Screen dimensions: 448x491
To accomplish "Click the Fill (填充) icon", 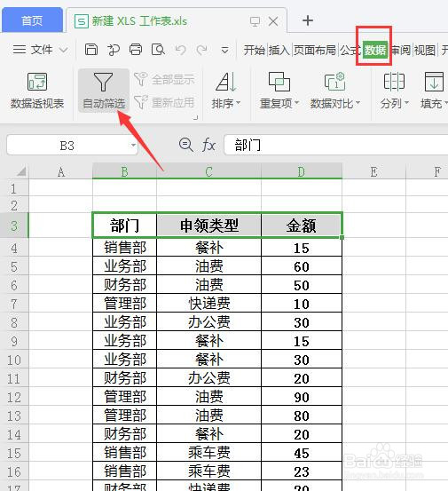I will pos(434,82).
